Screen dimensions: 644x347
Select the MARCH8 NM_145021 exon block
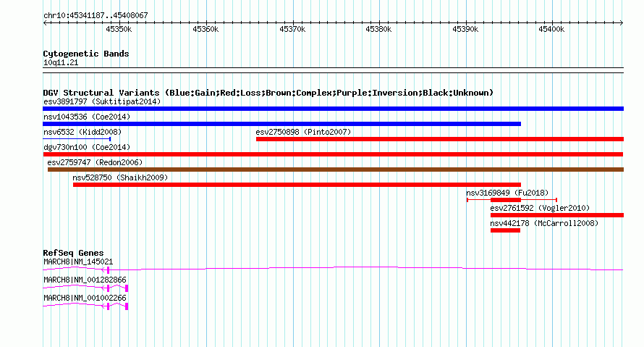108,270
